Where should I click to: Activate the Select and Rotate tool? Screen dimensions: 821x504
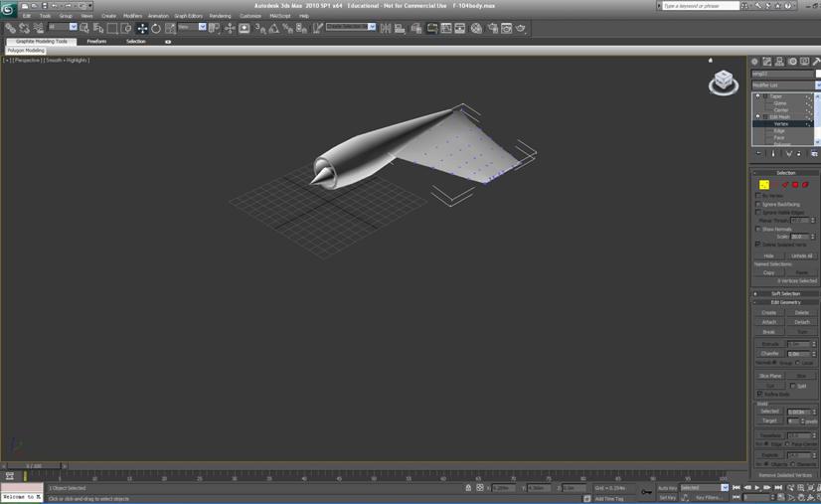(x=156, y=28)
